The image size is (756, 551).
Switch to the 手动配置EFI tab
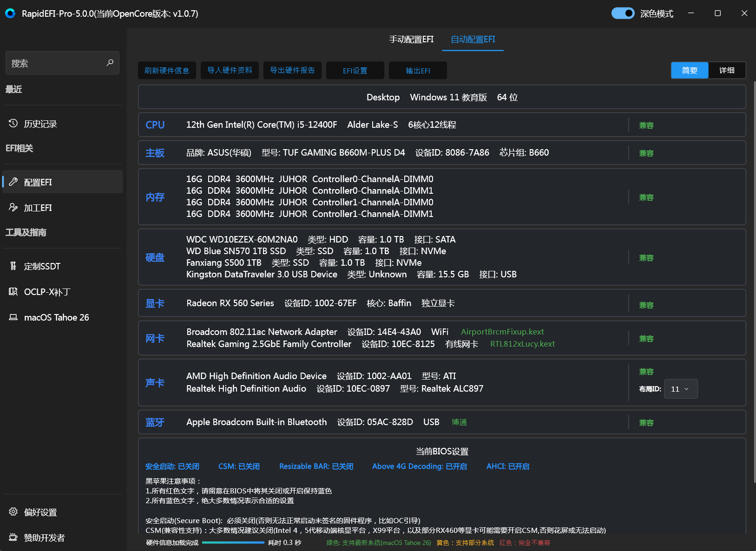[x=411, y=39]
